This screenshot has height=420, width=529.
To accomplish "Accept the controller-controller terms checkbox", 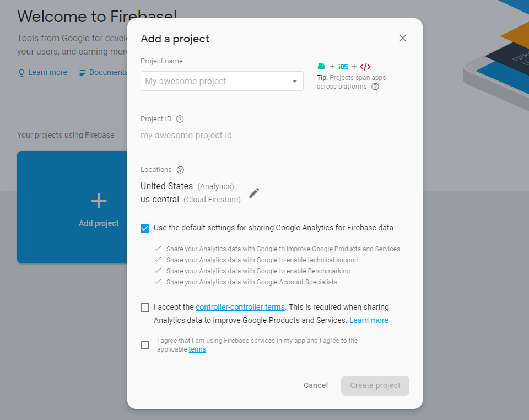I will coord(145,308).
